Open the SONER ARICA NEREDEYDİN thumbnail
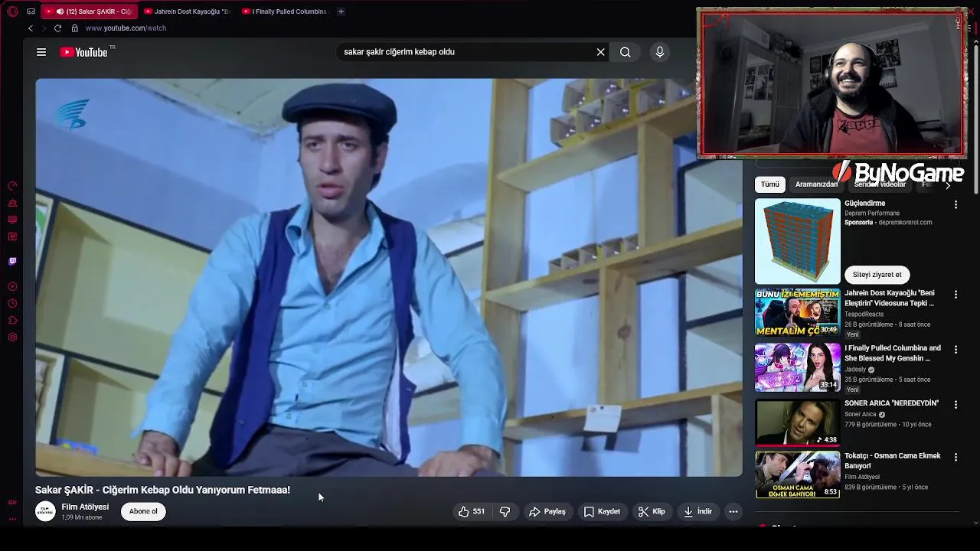This screenshot has width=980, height=551. [x=798, y=422]
